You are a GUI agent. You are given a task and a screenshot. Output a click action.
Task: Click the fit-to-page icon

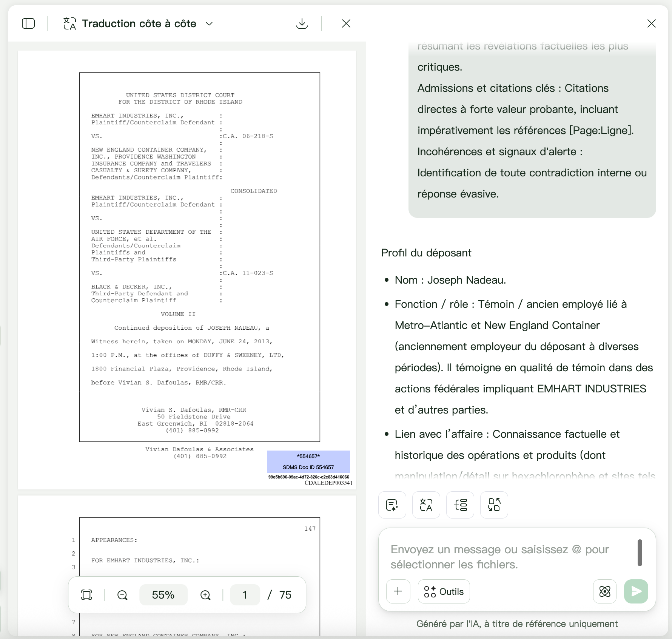click(87, 595)
